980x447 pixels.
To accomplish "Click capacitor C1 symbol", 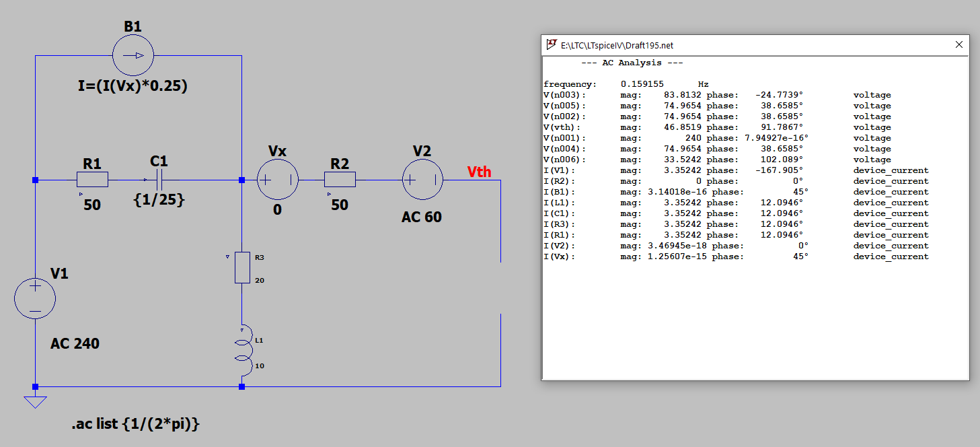I will click(x=159, y=180).
